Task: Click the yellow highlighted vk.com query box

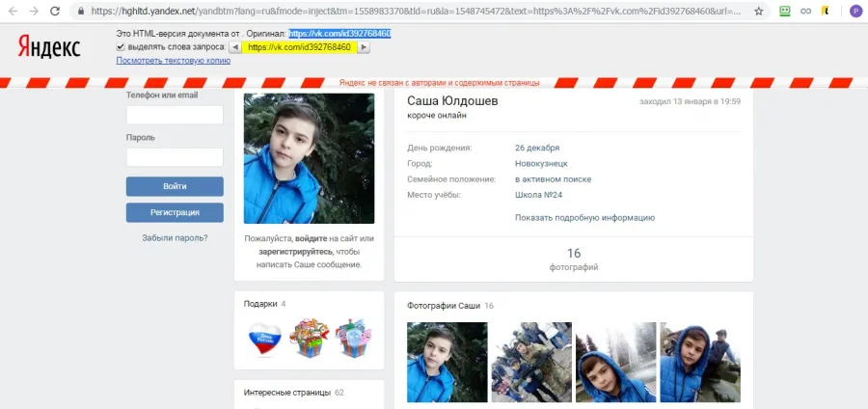Action: [299, 47]
